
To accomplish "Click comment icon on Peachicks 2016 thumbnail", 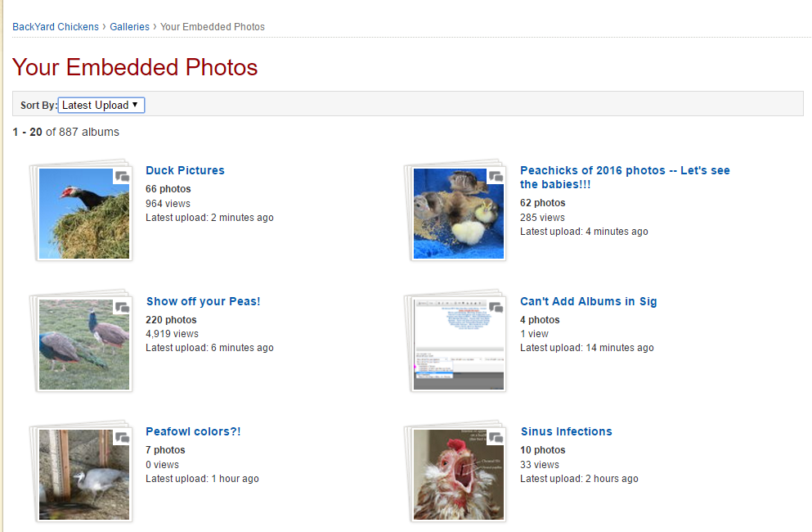I will [496, 177].
